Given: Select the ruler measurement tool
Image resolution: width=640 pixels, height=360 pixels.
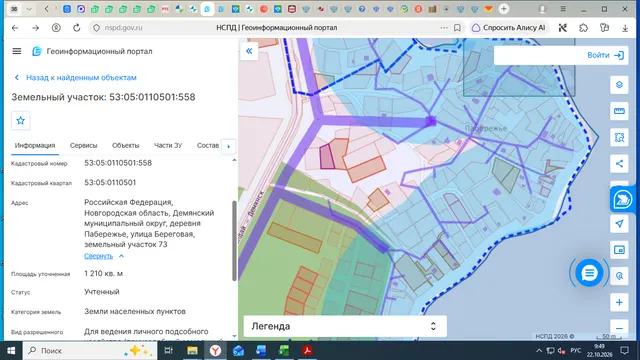Looking at the screenshot, I should click(x=619, y=111).
